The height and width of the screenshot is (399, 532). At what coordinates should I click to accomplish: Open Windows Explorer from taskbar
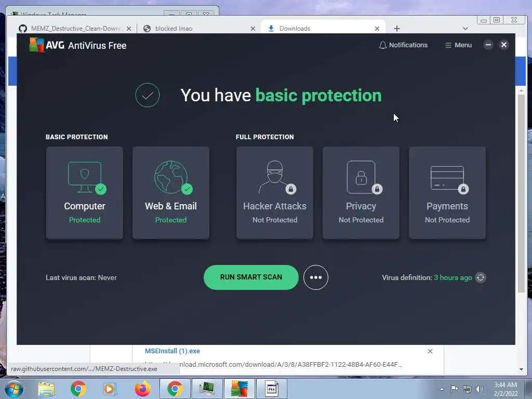pos(46,389)
